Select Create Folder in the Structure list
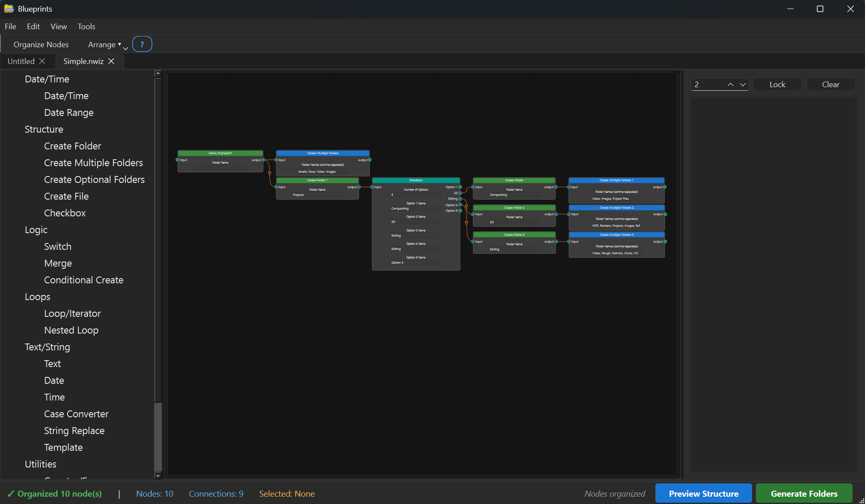The image size is (865, 504). point(73,146)
